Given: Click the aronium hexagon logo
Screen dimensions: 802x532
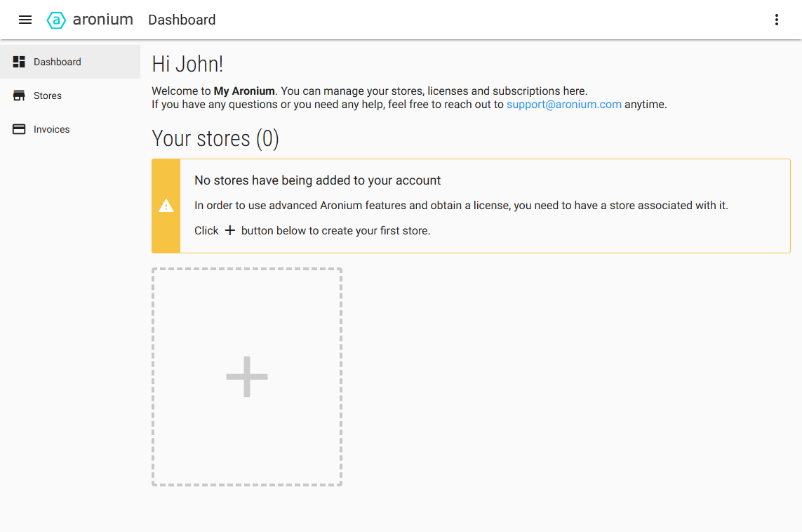Looking at the screenshot, I should coord(55,20).
